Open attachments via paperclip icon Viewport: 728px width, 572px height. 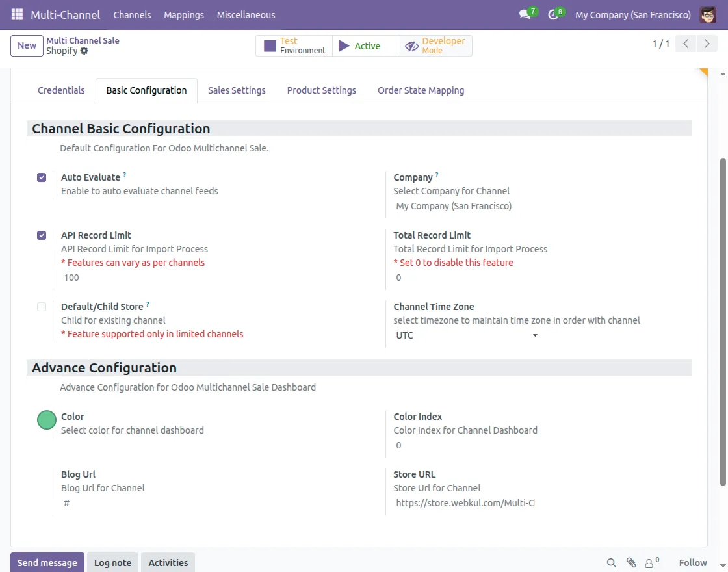pyautogui.click(x=630, y=562)
